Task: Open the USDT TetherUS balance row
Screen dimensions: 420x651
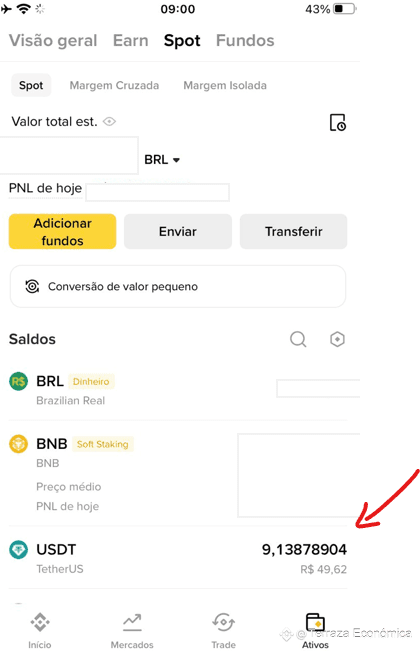Action: [x=178, y=558]
